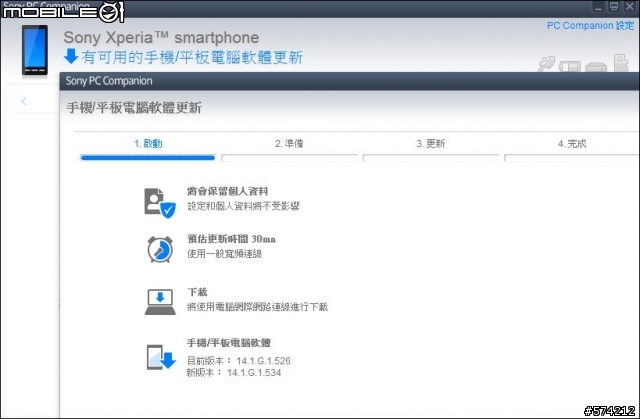Click the SIM card toolbar icon
Image resolution: width=640 pixels, height=419 pixels.
(x=621, y=63)
